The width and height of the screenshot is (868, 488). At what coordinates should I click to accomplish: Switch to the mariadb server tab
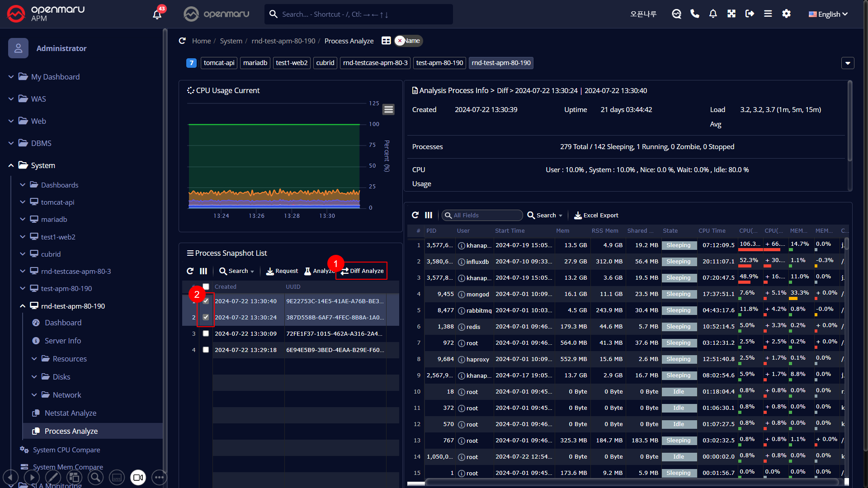(x=255, y=63)
